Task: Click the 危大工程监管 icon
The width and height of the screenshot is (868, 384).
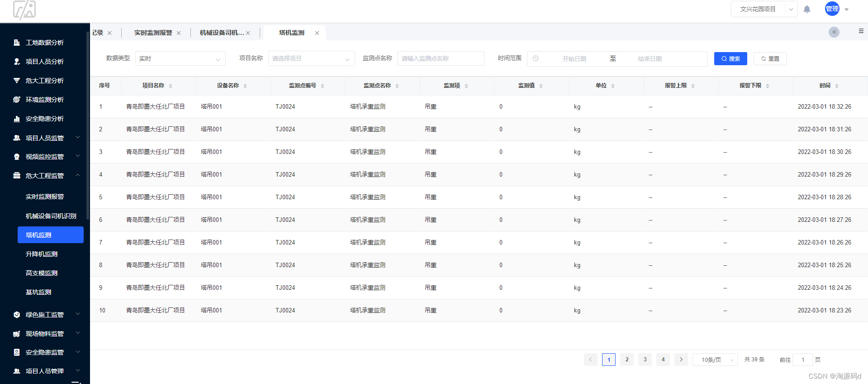Action: click(x=17, y=175)
